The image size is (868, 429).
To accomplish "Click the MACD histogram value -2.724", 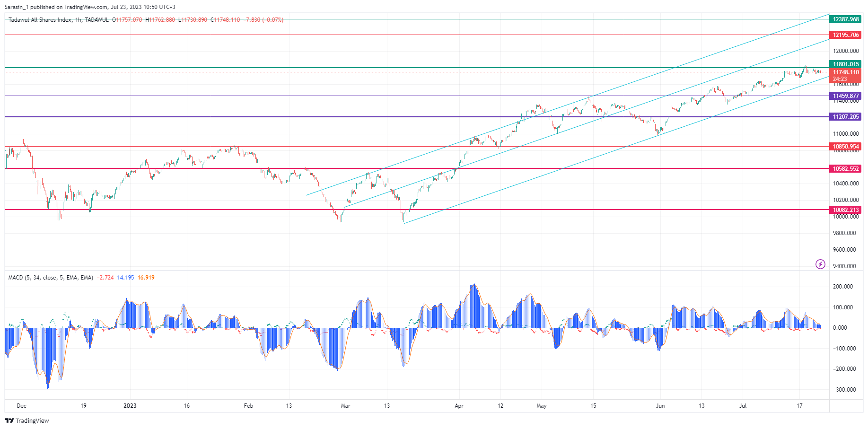I will [x=105, y=278].
